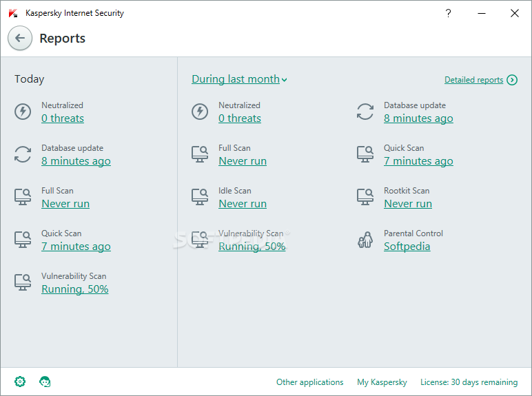Expand the During last month period dropdown

(239, 79)
